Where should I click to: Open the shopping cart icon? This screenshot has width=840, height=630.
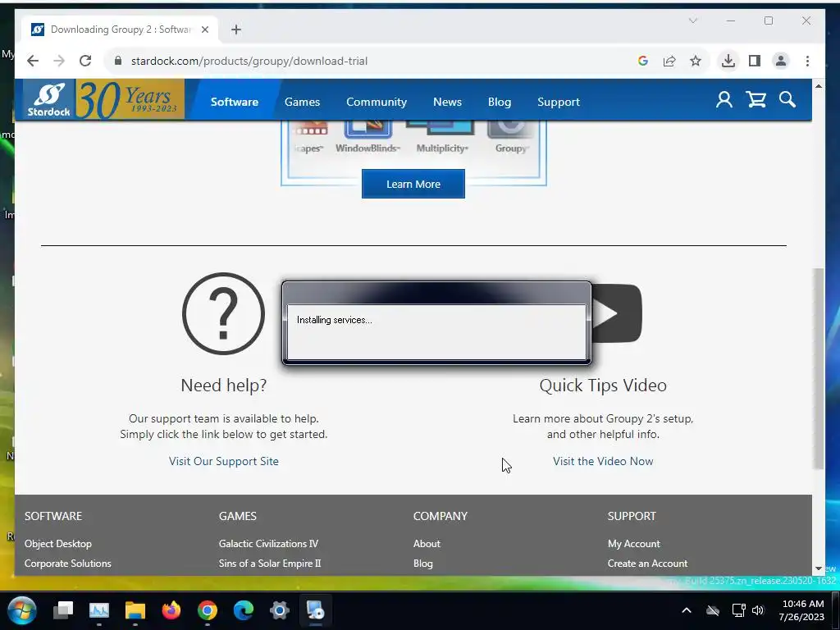[756, 99]
